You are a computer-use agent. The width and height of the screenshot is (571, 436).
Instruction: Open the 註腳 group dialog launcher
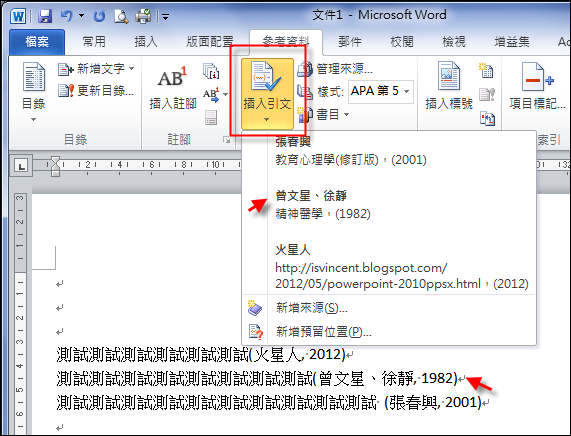(x=227, y=140)
